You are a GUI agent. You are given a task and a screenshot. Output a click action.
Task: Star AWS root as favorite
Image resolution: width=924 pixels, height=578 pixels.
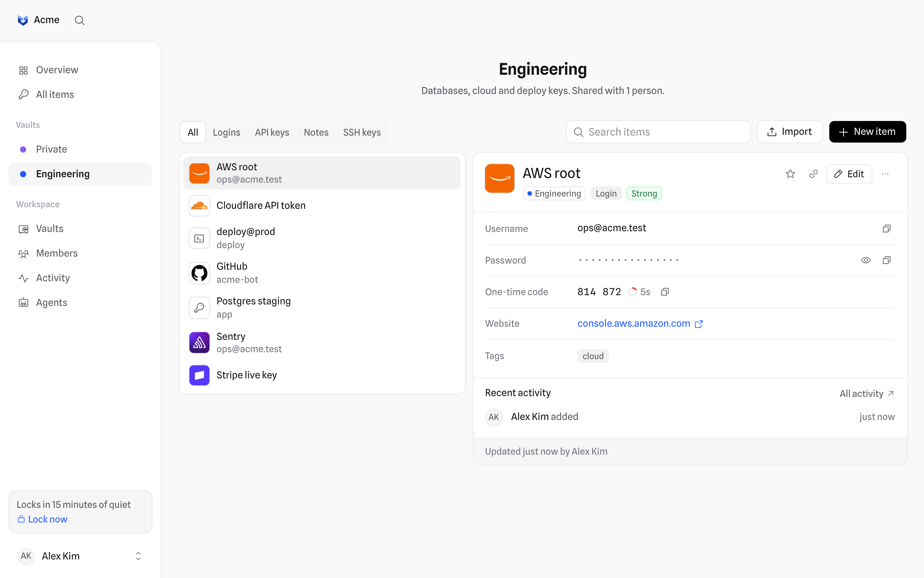pos(790,174)
